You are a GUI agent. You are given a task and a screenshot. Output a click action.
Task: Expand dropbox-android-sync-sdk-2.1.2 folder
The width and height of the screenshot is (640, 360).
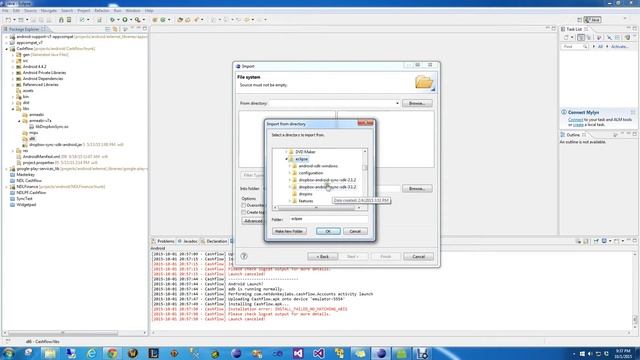(290, 180)
